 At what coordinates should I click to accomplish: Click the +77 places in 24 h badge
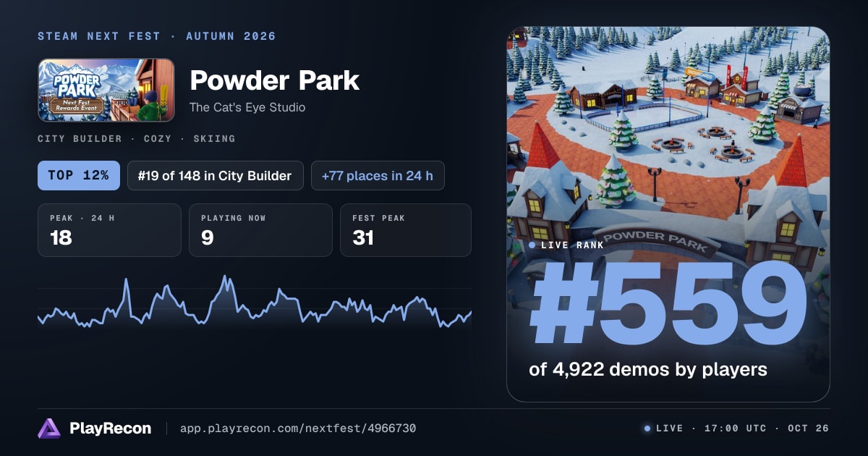(x=378, y=175)
